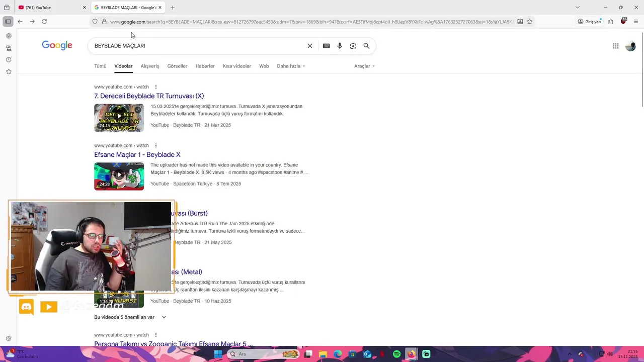Toggle the Firefox sidebar button
This screenshot has width=644, height=362.
(8, 22)
